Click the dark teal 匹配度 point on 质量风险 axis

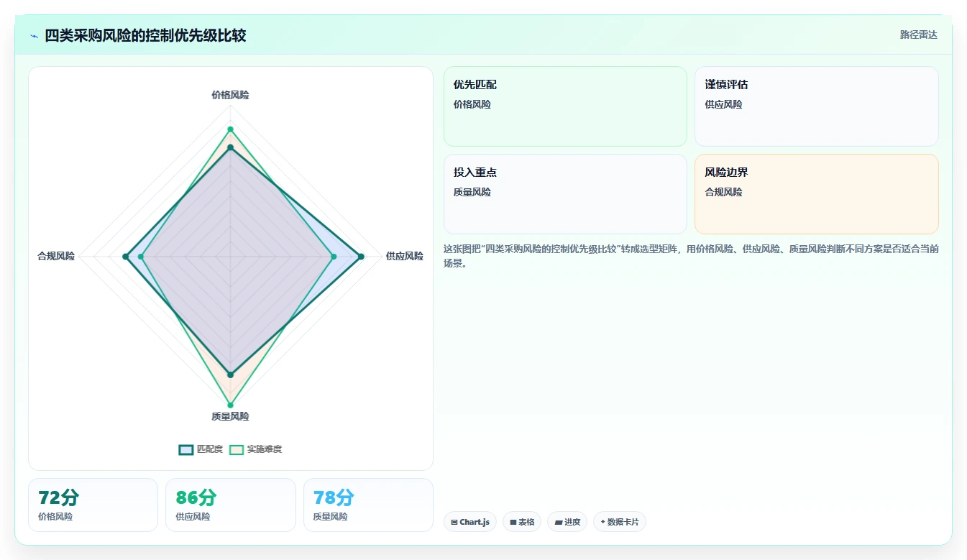click(x=231, y=375)
